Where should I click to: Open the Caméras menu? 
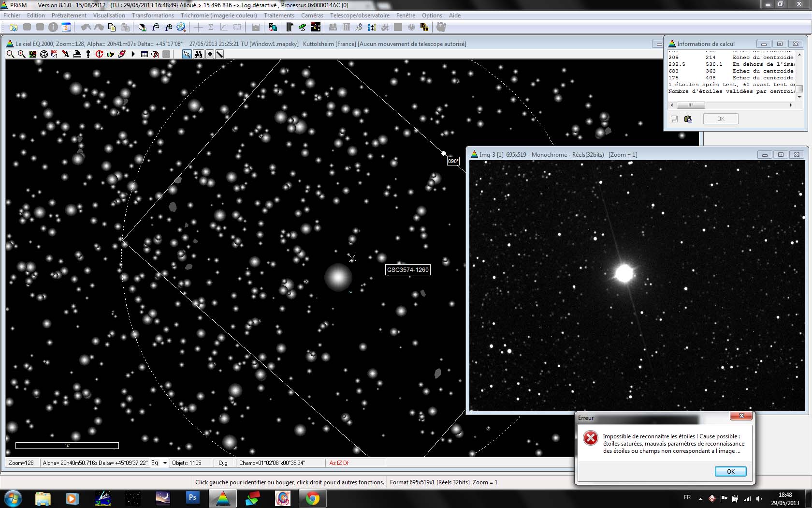tap(312, 15)
